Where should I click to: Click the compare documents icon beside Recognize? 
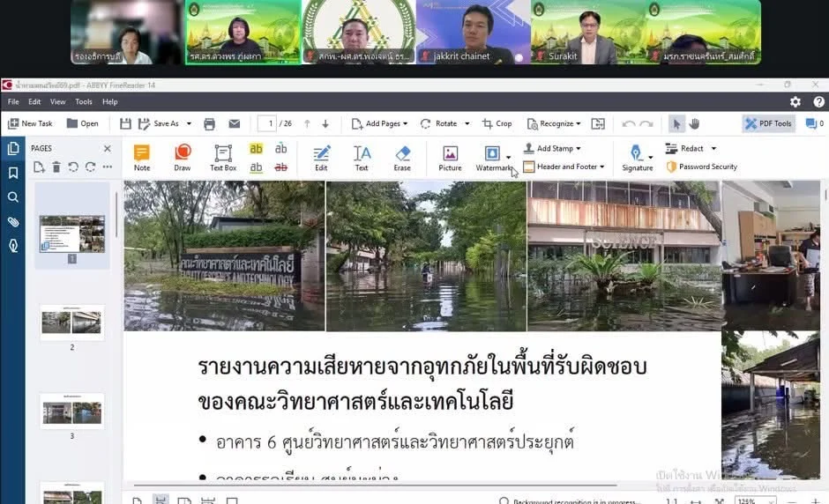598,123
